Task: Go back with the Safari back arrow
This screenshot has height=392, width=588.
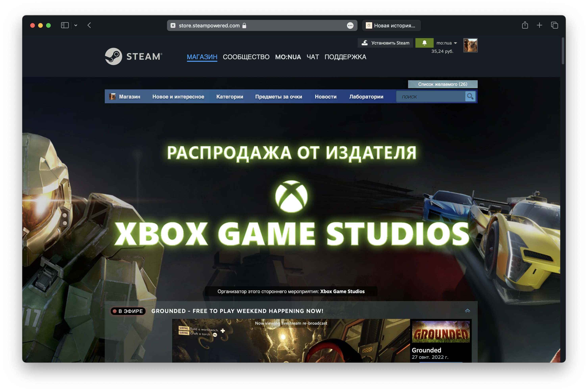Action: [x=89, y=25]
